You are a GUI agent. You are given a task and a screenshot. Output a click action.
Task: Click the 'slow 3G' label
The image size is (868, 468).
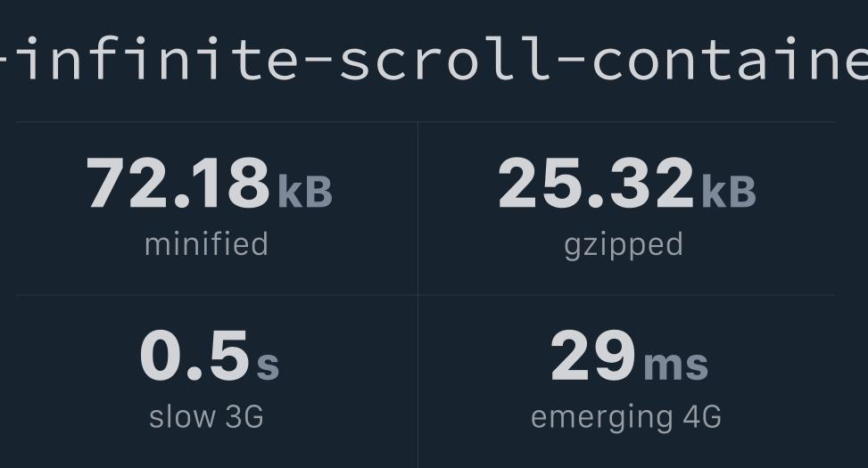(206, 417)
